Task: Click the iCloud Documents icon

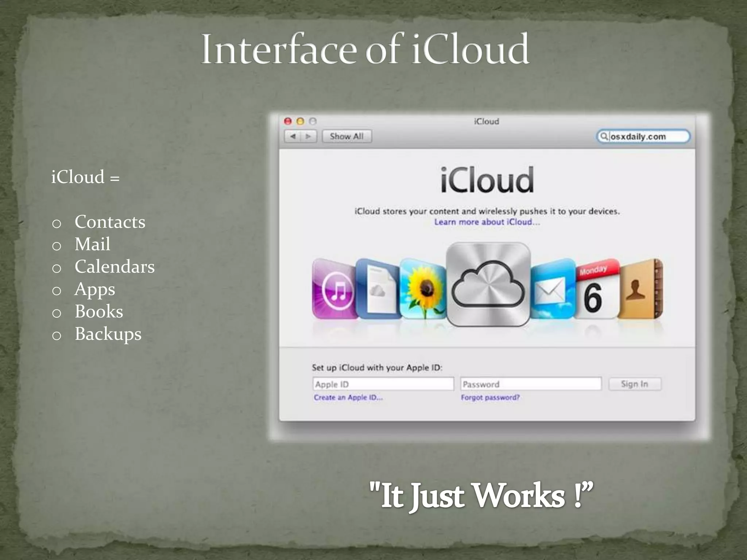Action: (x=378, y=288)
